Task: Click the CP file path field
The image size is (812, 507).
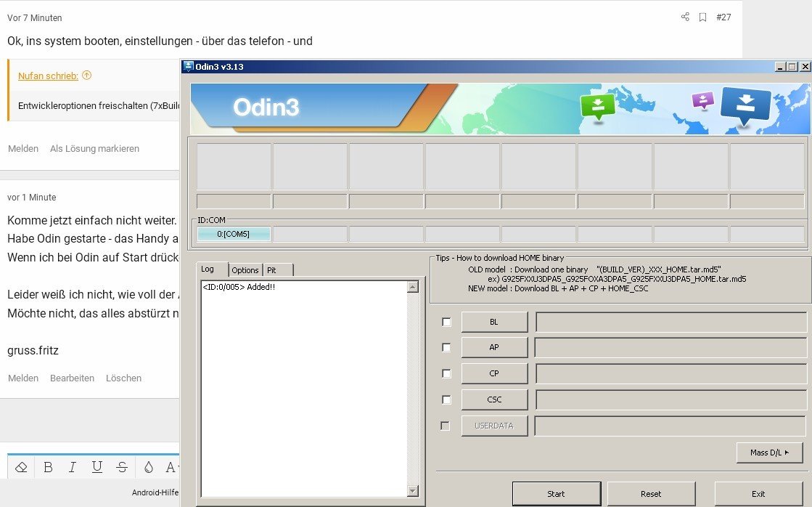Action: 671,373
